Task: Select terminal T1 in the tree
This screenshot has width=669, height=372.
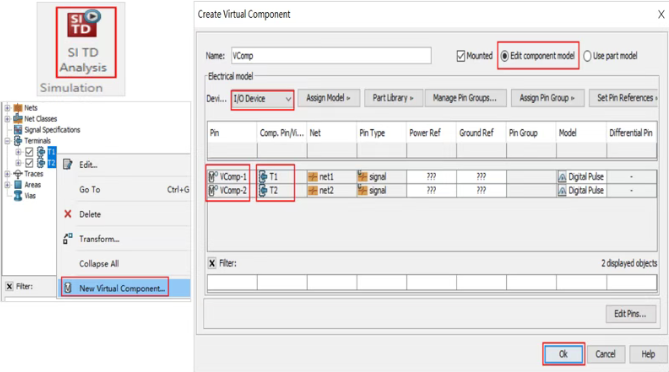Action: pyautogui.click(x=52, y=152)
